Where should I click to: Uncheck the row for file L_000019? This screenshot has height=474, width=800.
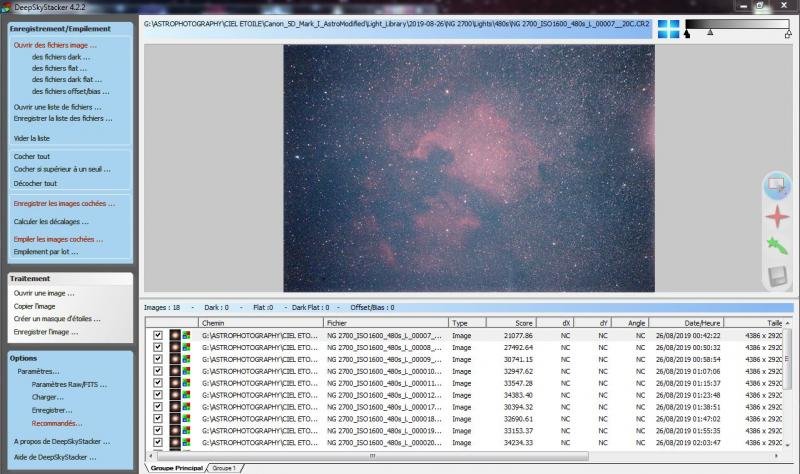click(158, 431)
